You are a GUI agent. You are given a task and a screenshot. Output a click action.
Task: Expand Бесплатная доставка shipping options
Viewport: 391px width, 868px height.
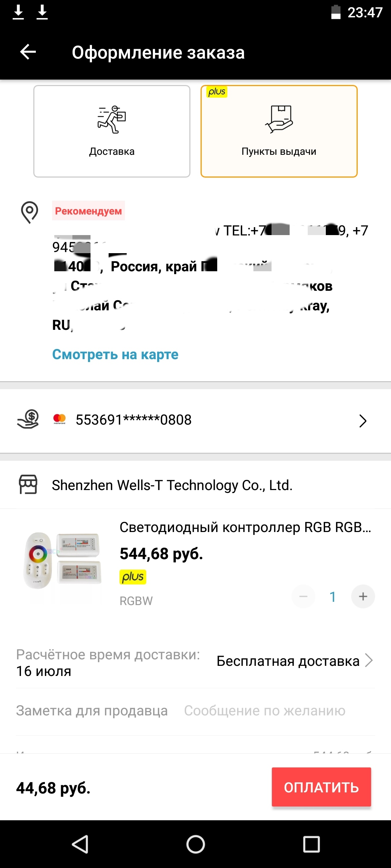pos(295,661)
